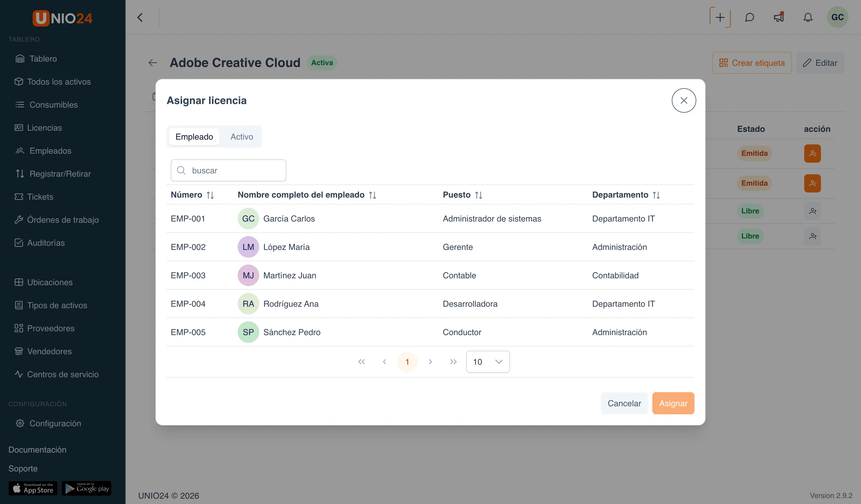Sort by Nombre completo del empleado

click(x=307, y=195)
